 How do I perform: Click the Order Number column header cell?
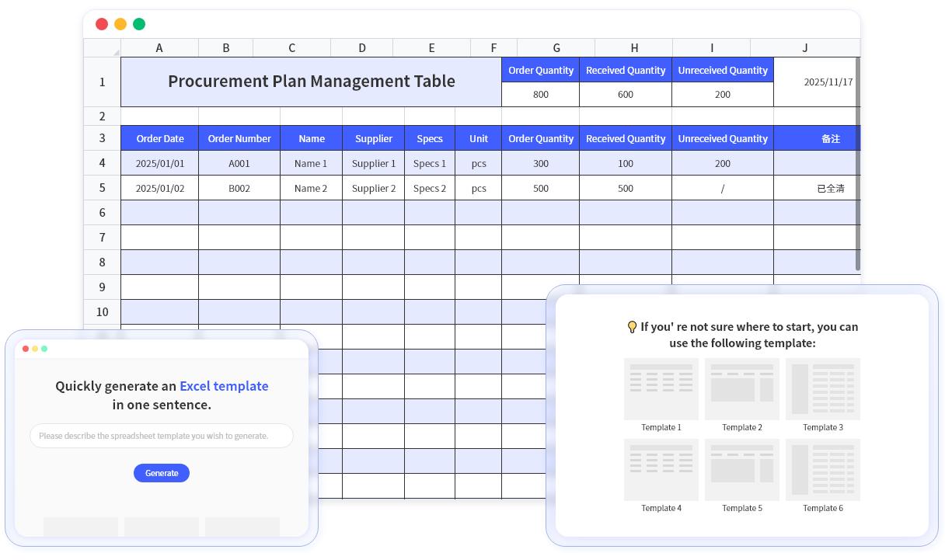pos(239,138)
